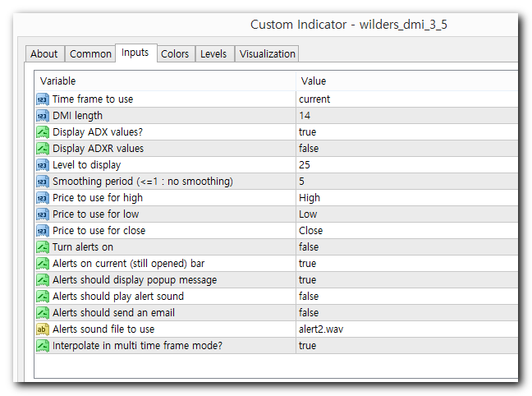This screenshot has height=396, width=532.
Task: Open the Levels tab
Action: [x=213, y=54]
